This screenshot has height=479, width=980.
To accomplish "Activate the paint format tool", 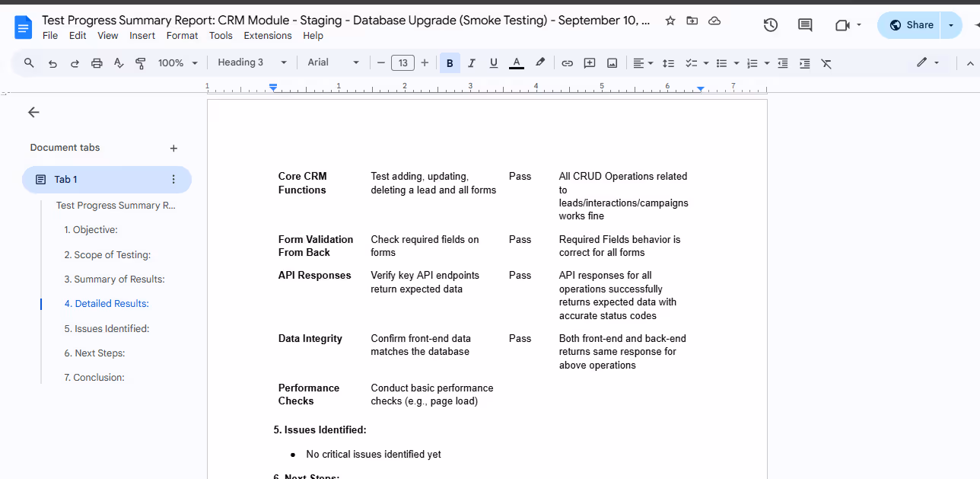I will [x=141, y=63].
